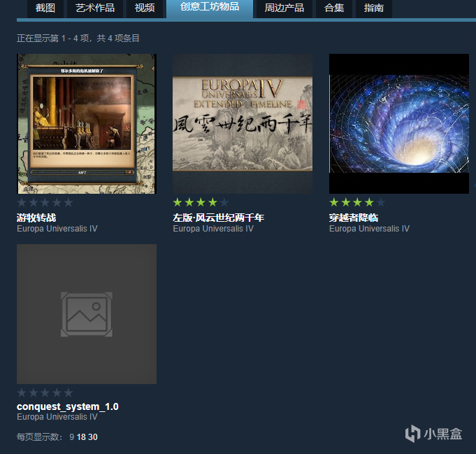Viewport: 476px width, 454px height.
Task: Open the 指南 tab
Action: 374,8
